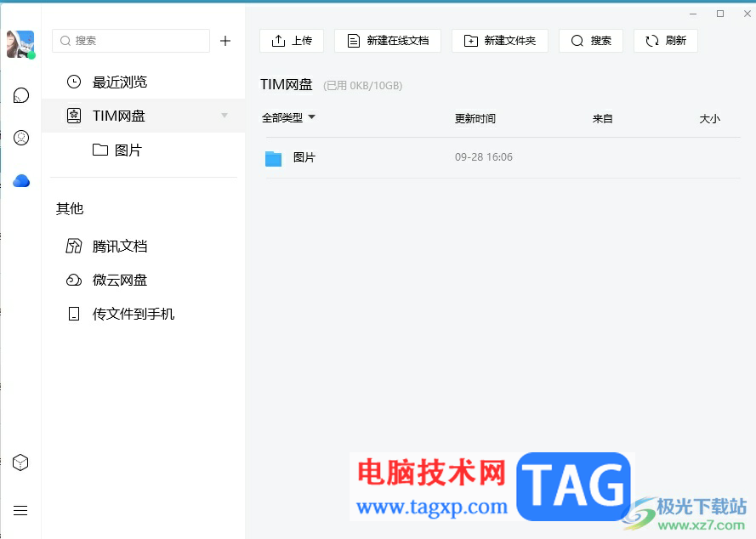756x539 pixels.
Task: Open the contacts icon in sidebar
Action: [x=20, y=138]
